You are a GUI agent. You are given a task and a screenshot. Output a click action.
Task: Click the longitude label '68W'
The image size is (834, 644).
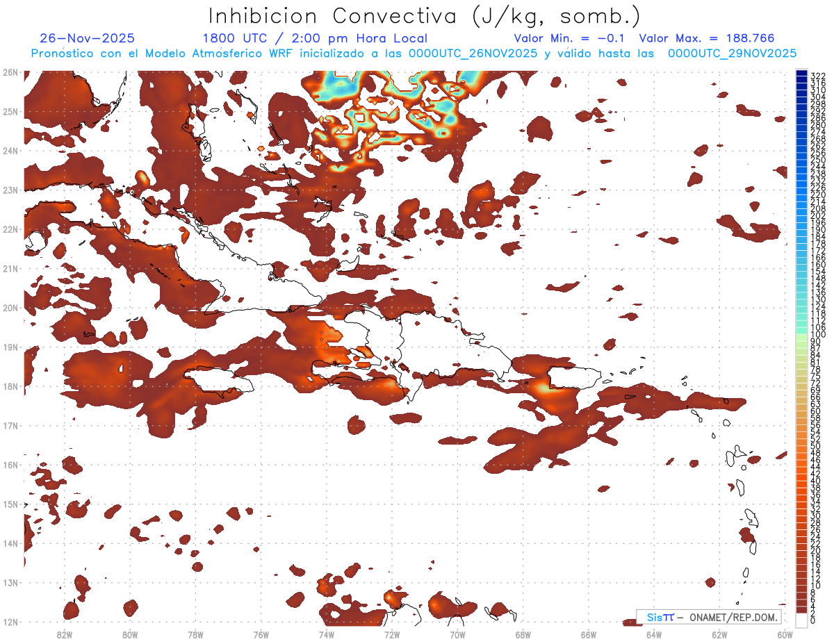[x=523, y=634]
